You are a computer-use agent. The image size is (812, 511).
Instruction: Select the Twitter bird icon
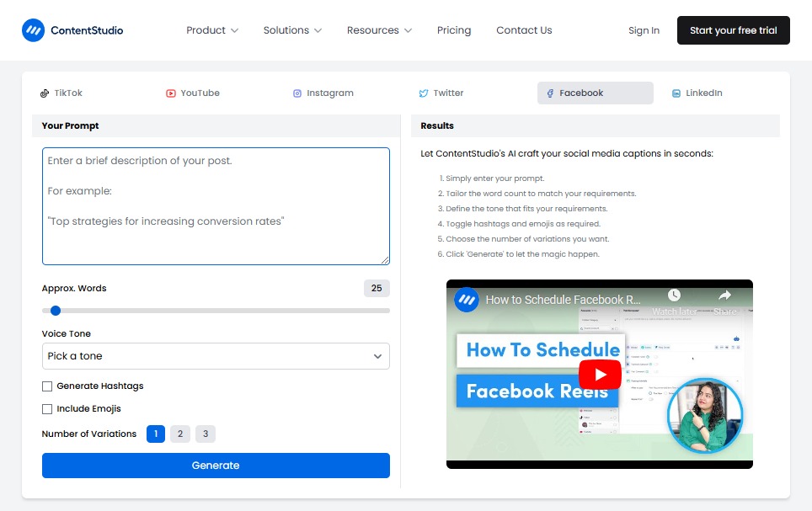[x=424, y=93]
